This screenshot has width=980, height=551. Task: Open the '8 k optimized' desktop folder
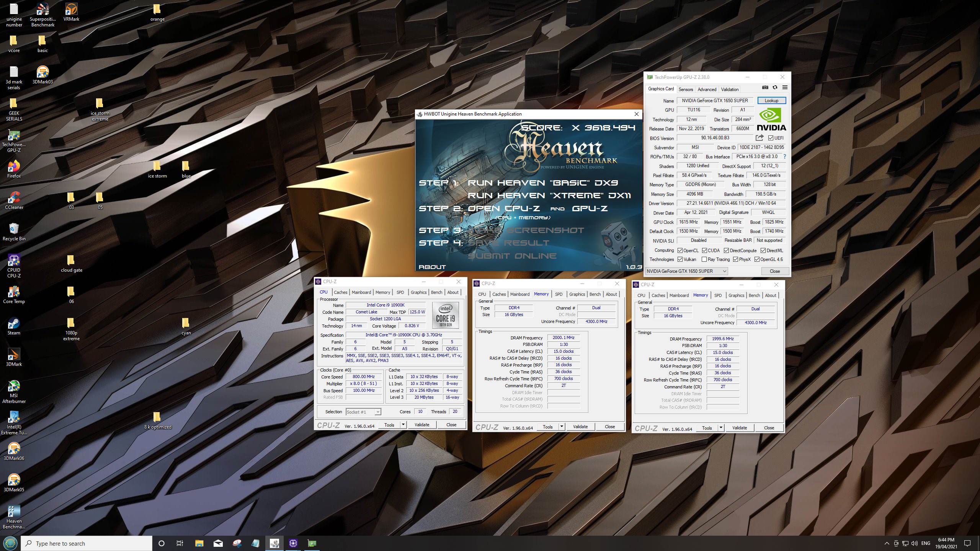[x=158, y=420]
